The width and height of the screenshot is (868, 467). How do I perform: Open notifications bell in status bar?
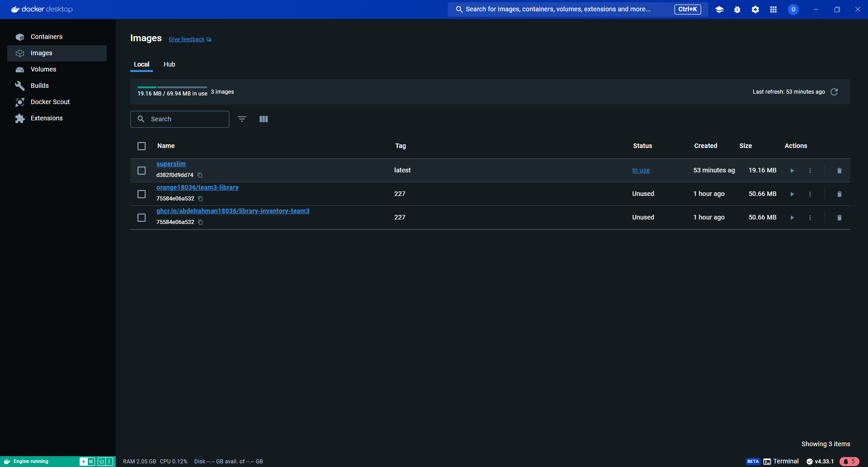tap(849, 462)
